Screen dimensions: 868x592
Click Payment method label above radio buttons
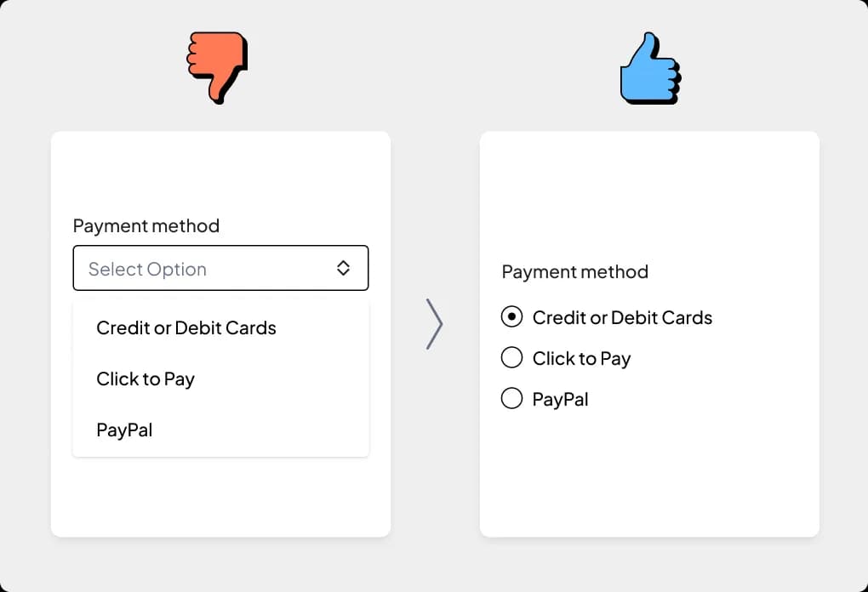[x=574, y=271]
